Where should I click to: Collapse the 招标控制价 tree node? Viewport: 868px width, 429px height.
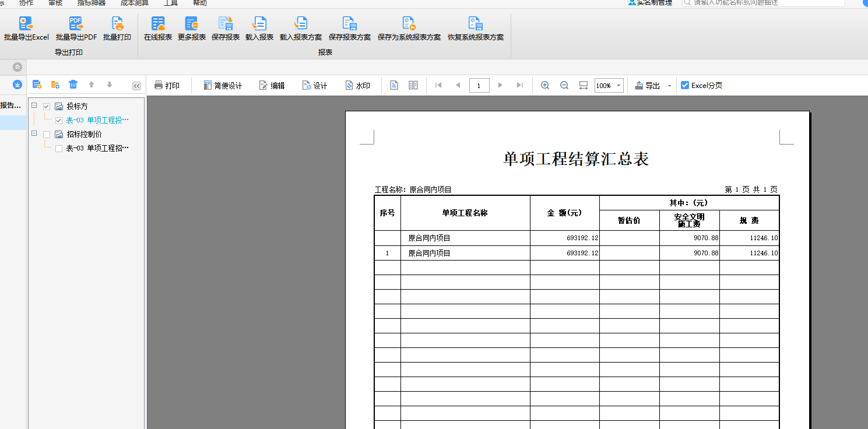[34, 134]
